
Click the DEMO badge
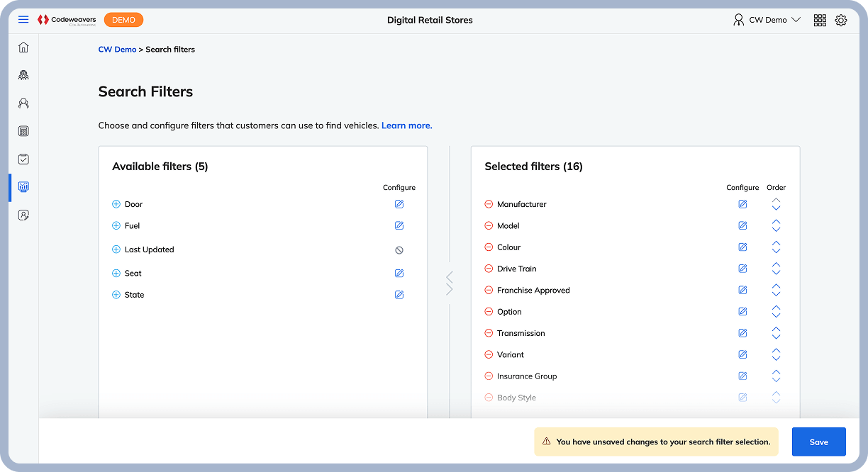coord(123,20)
